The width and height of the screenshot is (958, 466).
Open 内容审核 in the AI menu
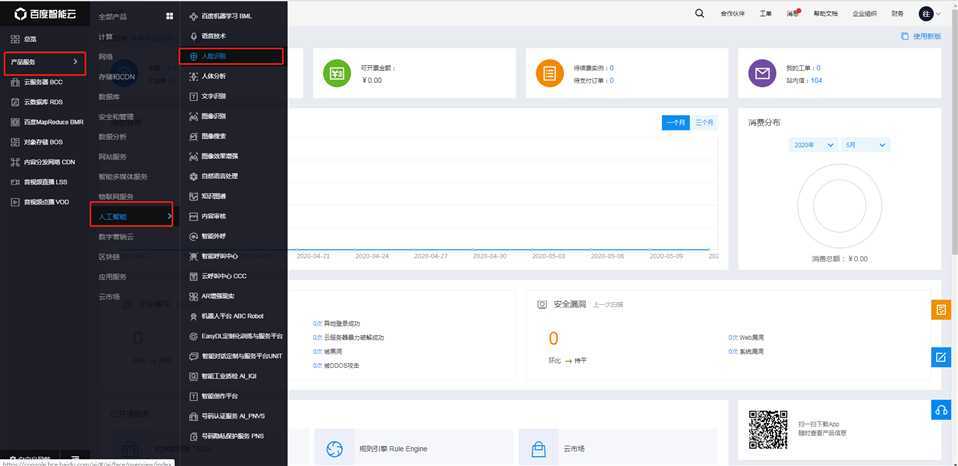click(x=208, y=216)
